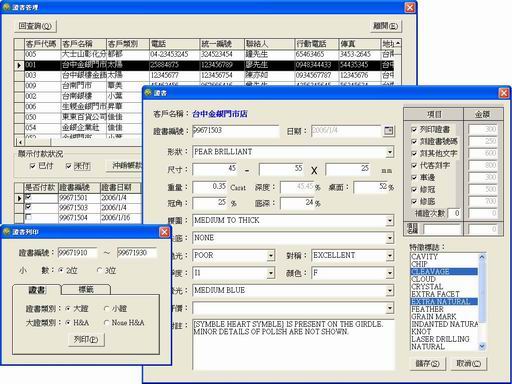The width and height of the screenshot is (512, 384).
Task: Click the 離開 button in the back window
Action: point(386,26)
